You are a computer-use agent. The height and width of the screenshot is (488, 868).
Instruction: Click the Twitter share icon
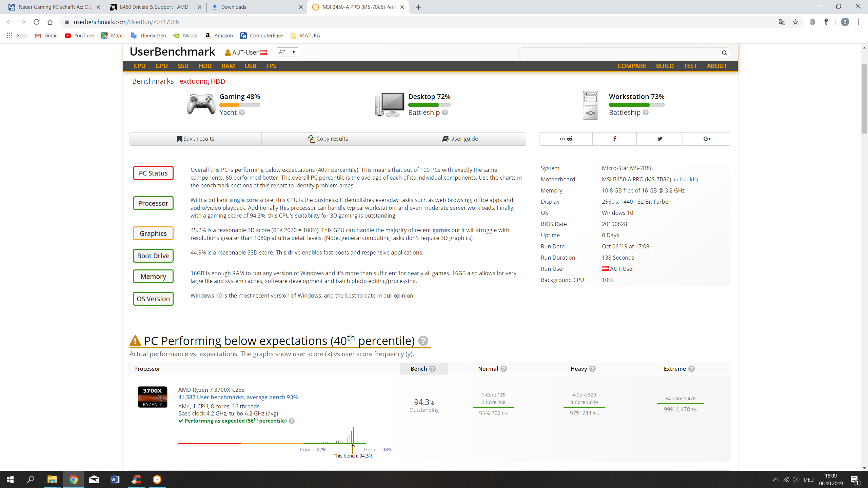point(659,139)
